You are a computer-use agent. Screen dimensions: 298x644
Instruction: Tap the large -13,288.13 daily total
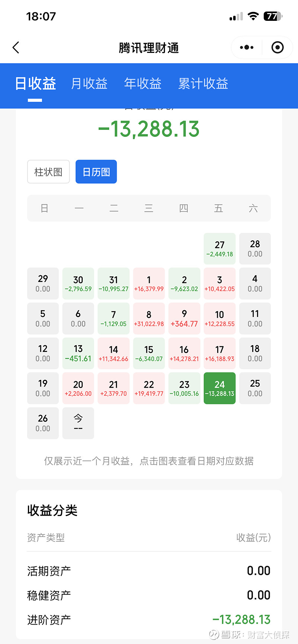point(149,129)
